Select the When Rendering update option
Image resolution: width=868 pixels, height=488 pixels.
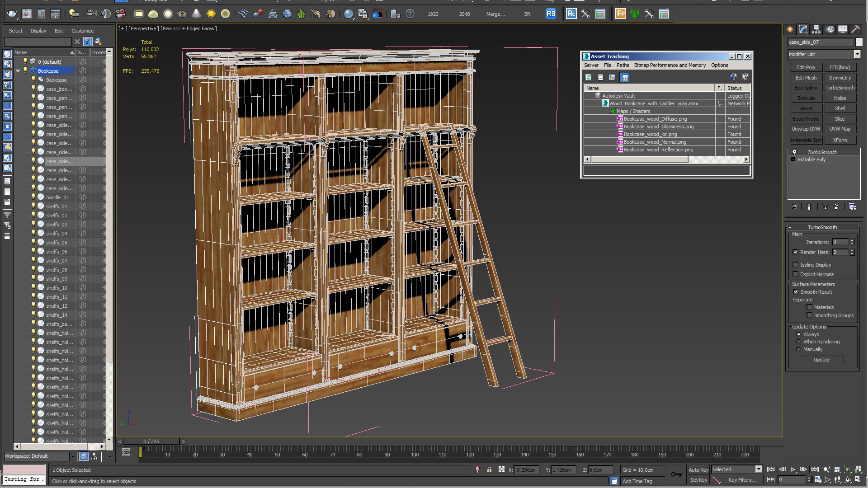(x=798, y=342)
